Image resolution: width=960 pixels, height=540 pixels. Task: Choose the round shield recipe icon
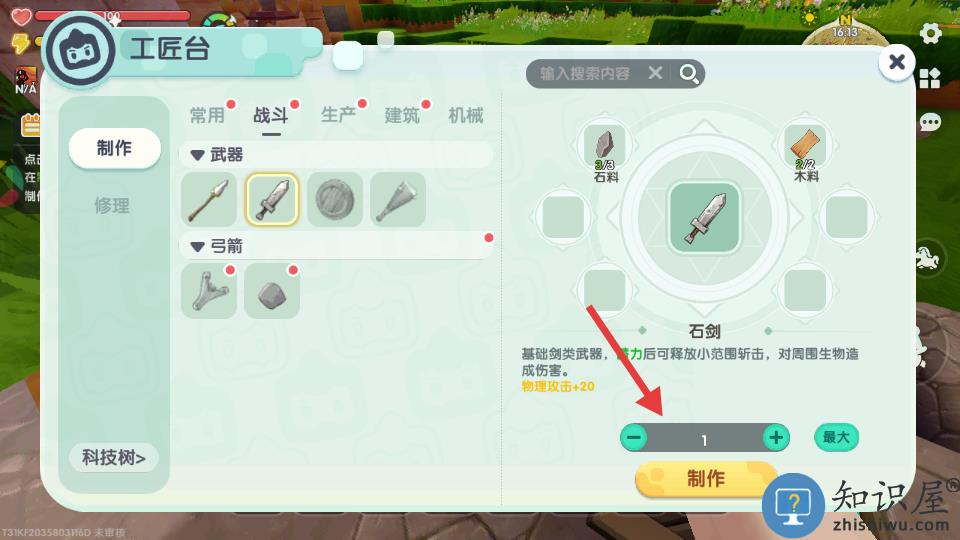[x=335, y=200]
